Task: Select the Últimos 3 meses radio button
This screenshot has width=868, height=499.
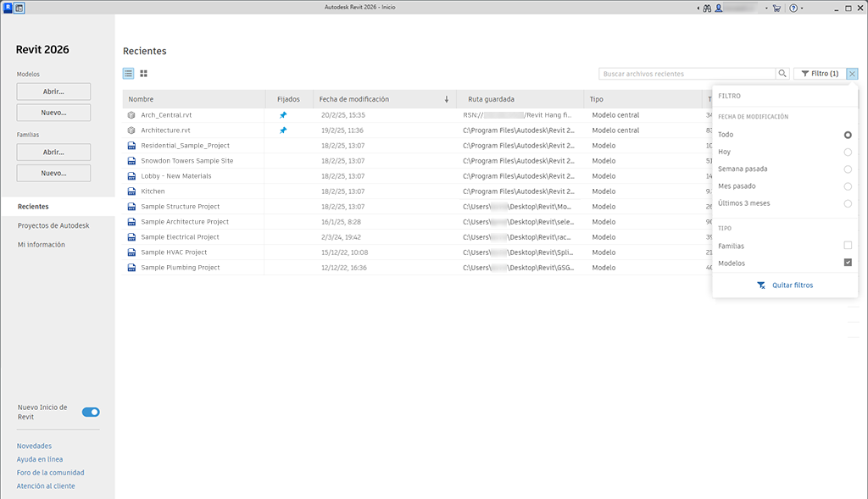Action: click(x=848, y=203)
